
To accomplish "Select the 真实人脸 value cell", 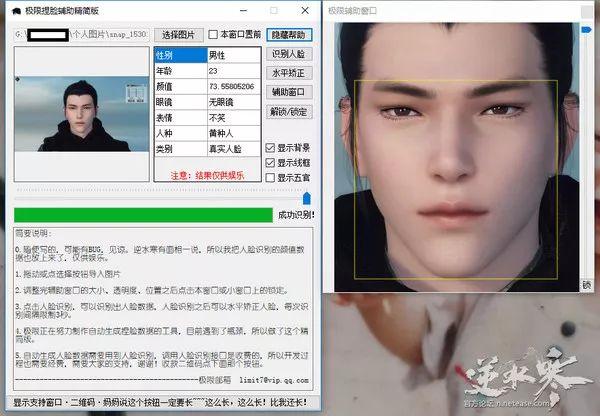I will (x=234, y=149).
